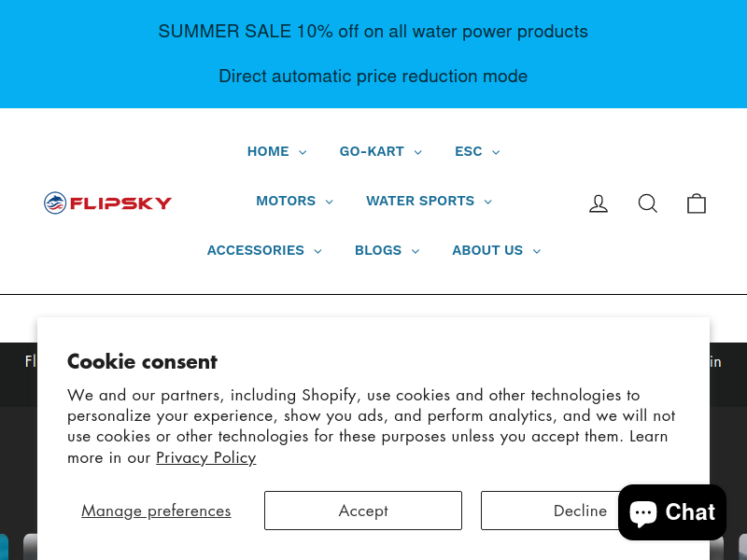Expand the ACCESSORIES dropdown arrow
Screen dimensions: 747x560
[317, 251]
